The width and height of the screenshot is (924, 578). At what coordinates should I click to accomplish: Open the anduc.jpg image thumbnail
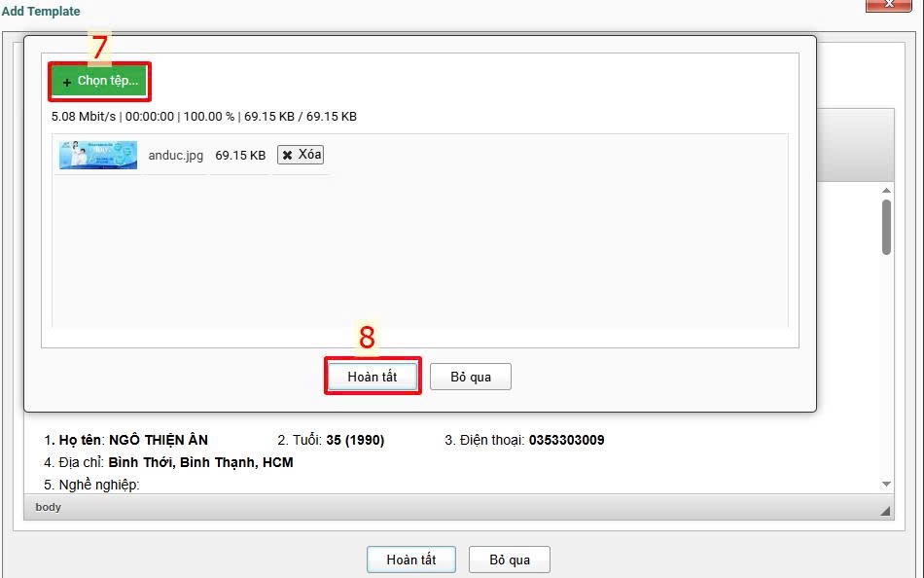point(97,155)
